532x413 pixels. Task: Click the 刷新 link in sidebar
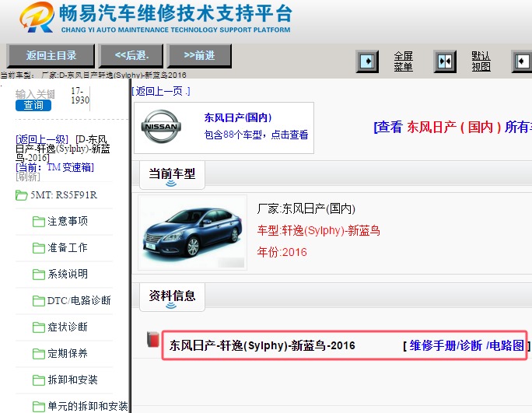pos(28,177)
